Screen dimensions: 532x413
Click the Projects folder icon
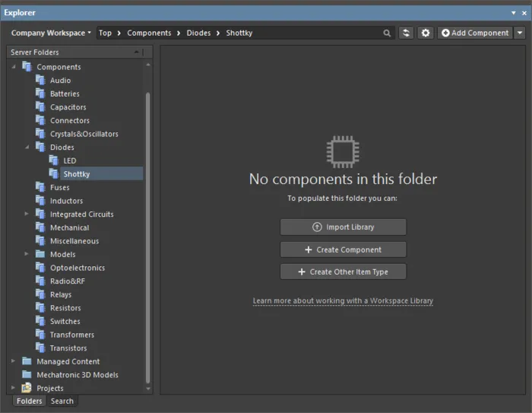(27, 388)
